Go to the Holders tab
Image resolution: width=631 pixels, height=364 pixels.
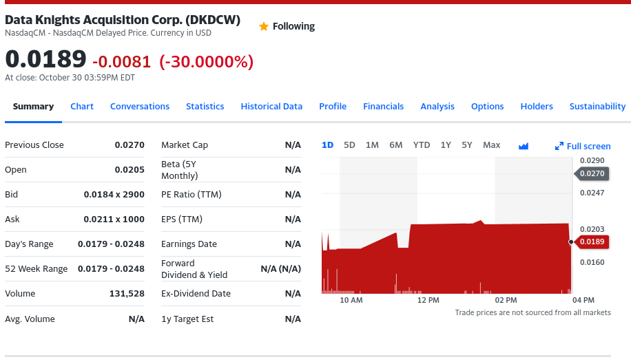pos(536,107)
